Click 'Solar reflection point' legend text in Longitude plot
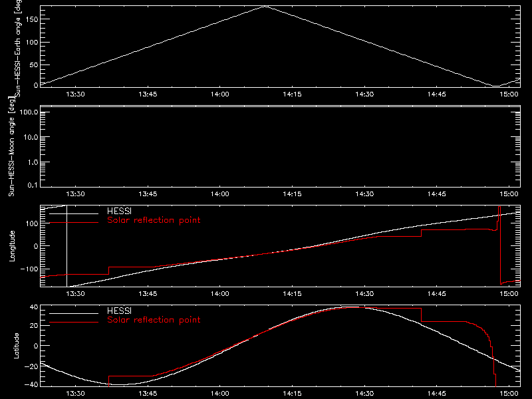532x399 pixels. tap(154, 220)
